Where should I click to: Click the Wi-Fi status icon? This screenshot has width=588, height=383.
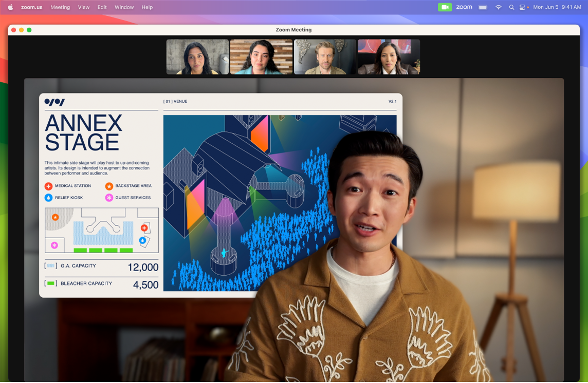498,7
